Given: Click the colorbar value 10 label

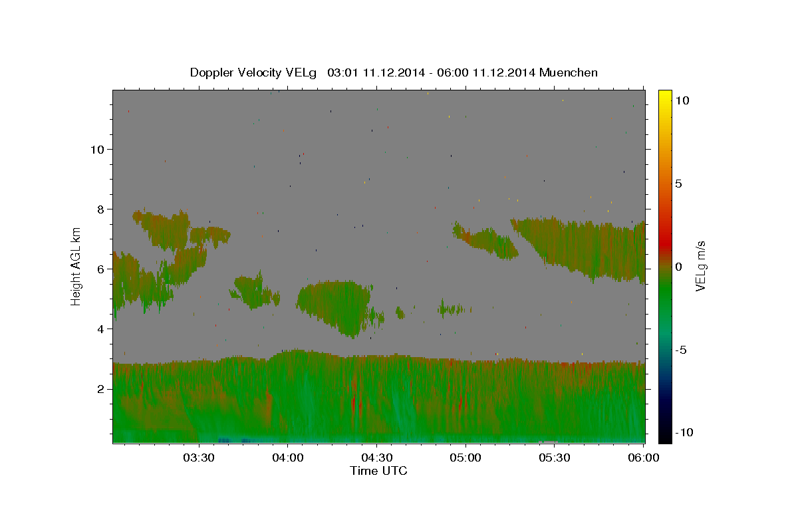Looking at the screenshot, I should pos(682,100).
